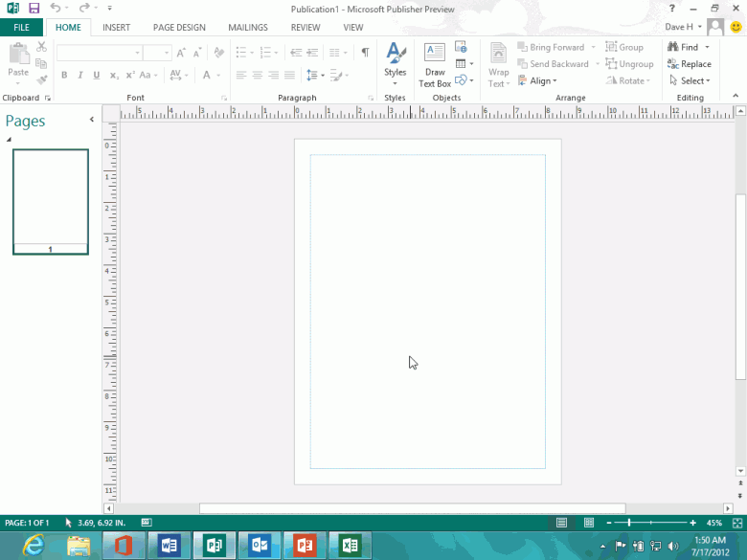747x560 pixels.
Task: Toggle Justify alignment
Action: [x=289, y=76]
